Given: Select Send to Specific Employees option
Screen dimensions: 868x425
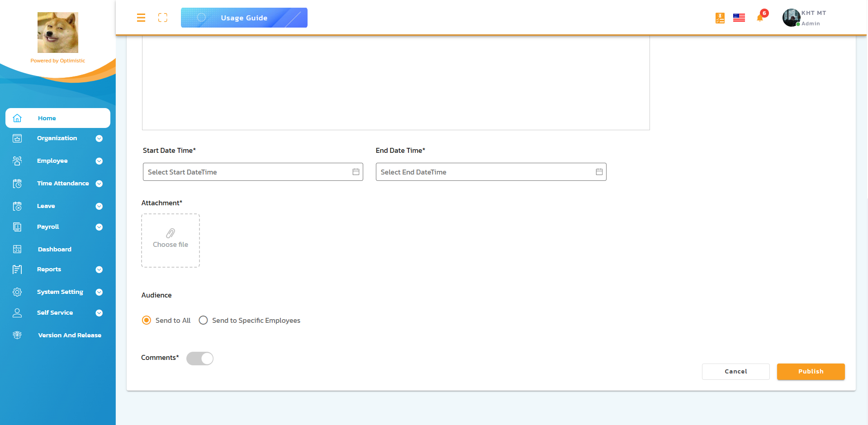Looking at the screenshot, I should coord(204,320).
